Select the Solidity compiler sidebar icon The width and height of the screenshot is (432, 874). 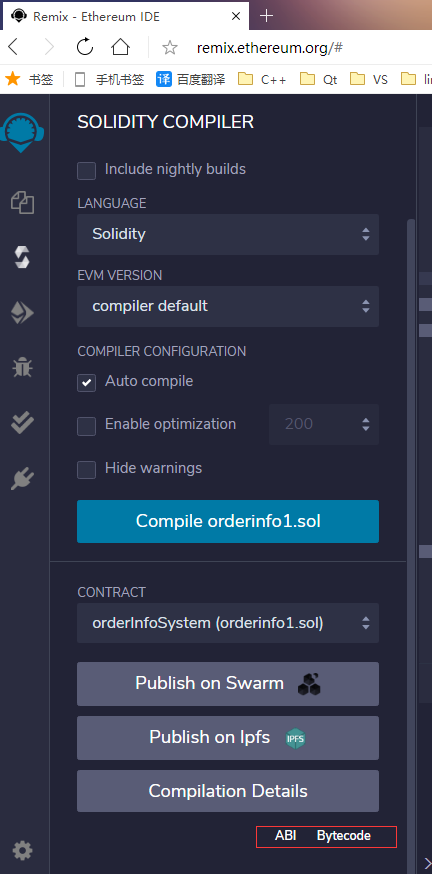[22, 258]
